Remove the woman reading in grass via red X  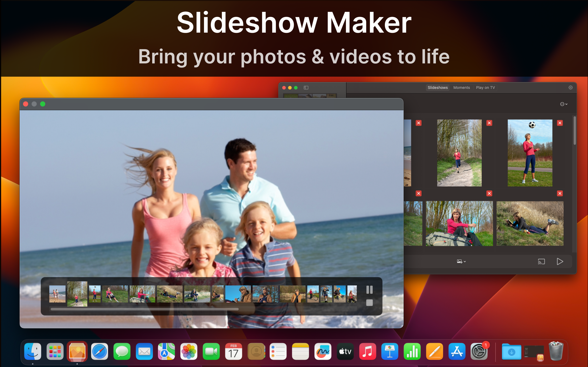[x=560, y=193]
